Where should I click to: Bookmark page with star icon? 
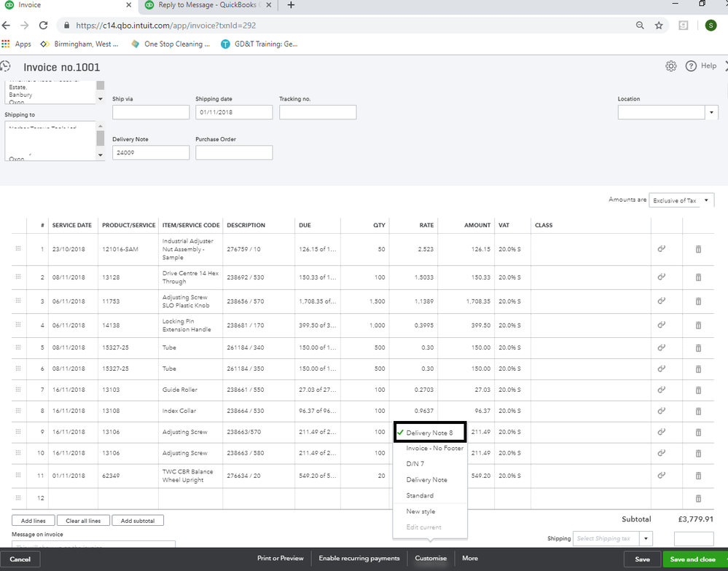[x=658, y=25]
